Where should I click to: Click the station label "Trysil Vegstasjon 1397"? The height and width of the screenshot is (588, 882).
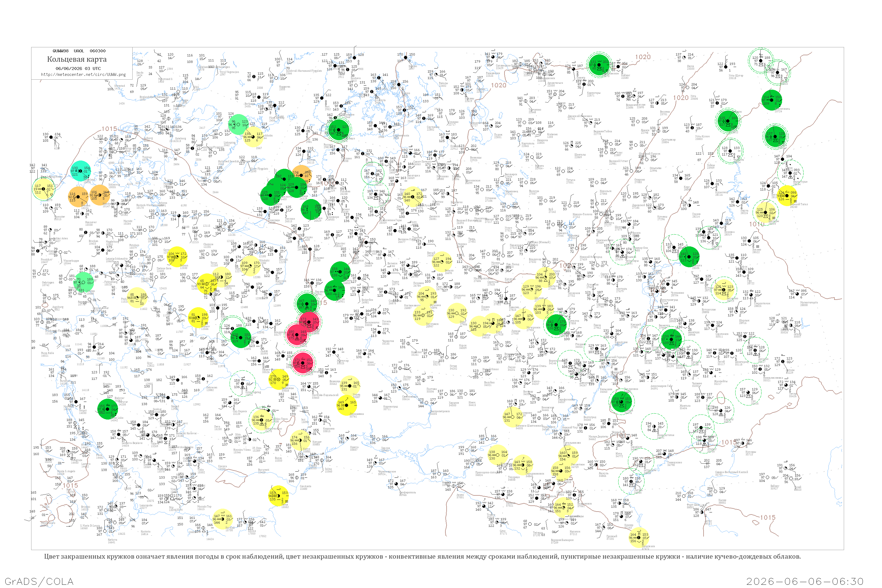click(229, 73)
